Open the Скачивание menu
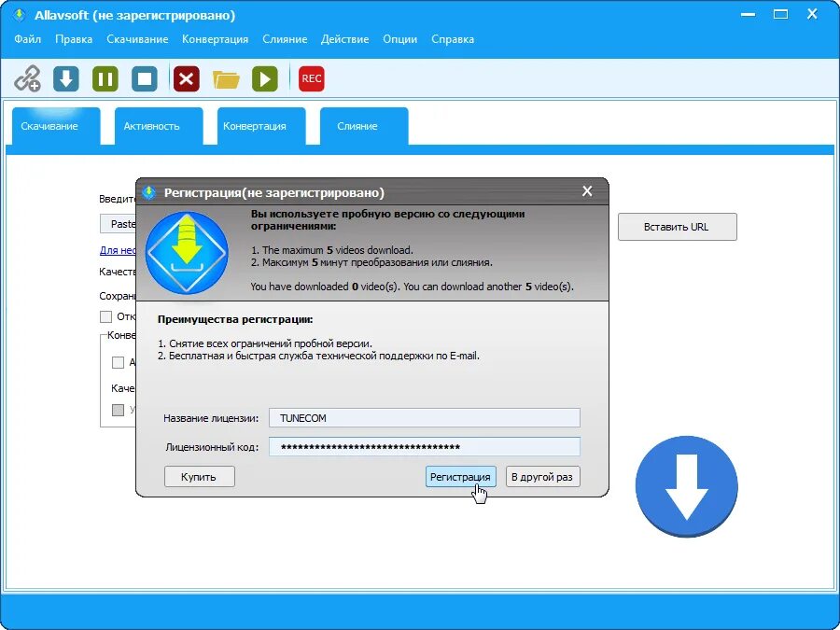 [137, 39]
